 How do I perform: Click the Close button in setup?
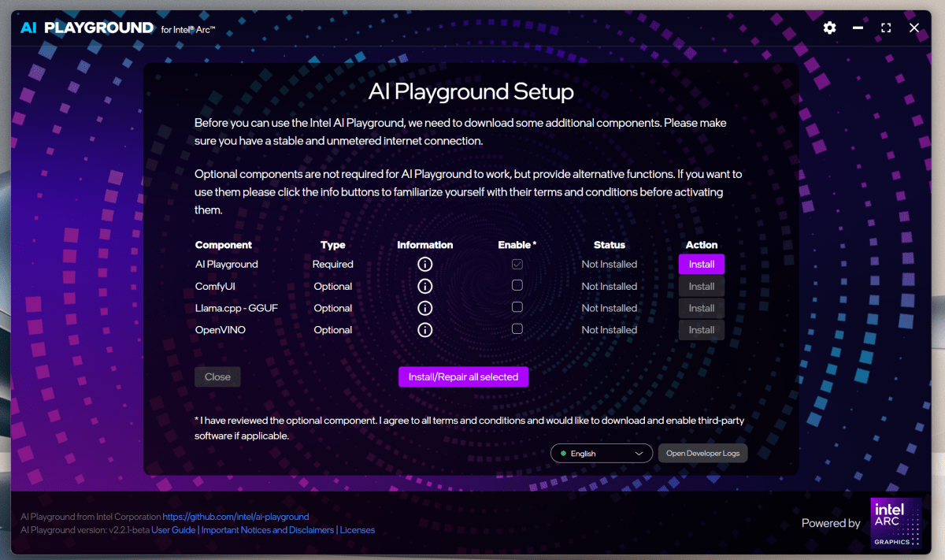217,376
